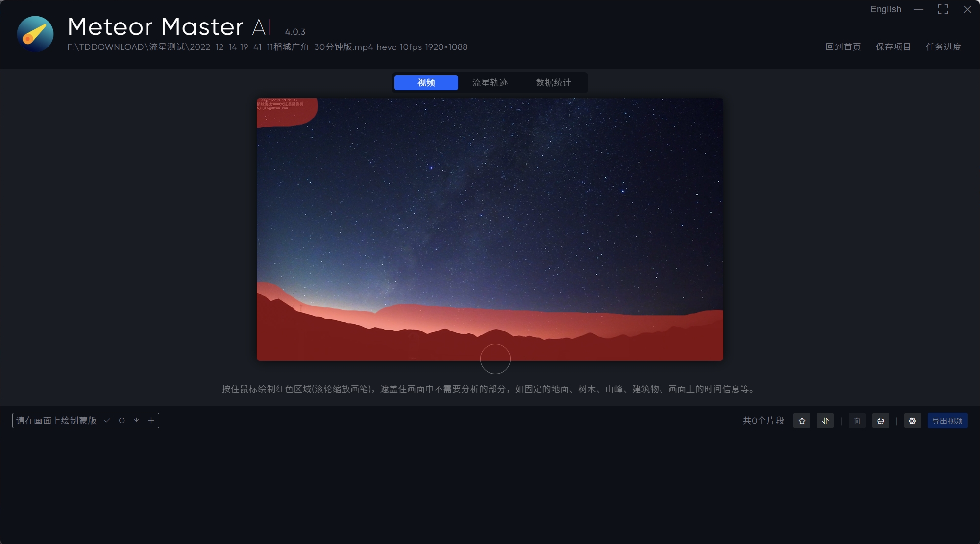The height and width of the screenshot is (544, 980).
Task: Click 保存项目 to save project
Action: point(893,47)
